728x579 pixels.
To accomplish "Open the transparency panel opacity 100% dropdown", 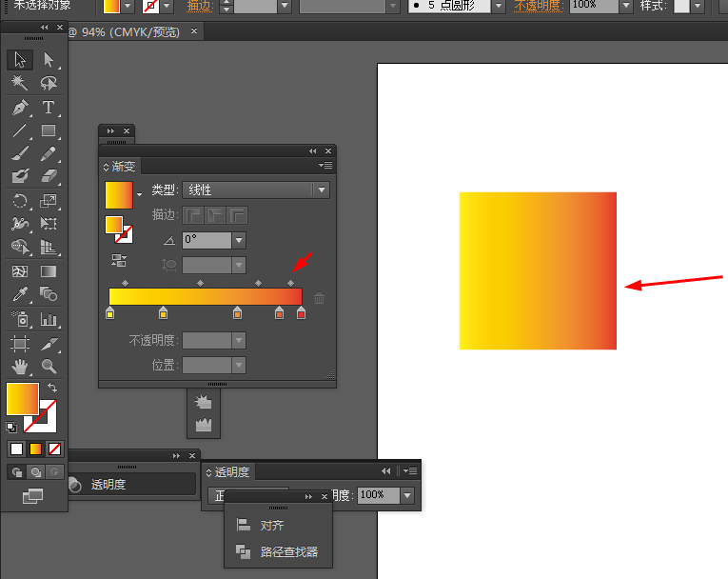I will click(x=407, y=495).
